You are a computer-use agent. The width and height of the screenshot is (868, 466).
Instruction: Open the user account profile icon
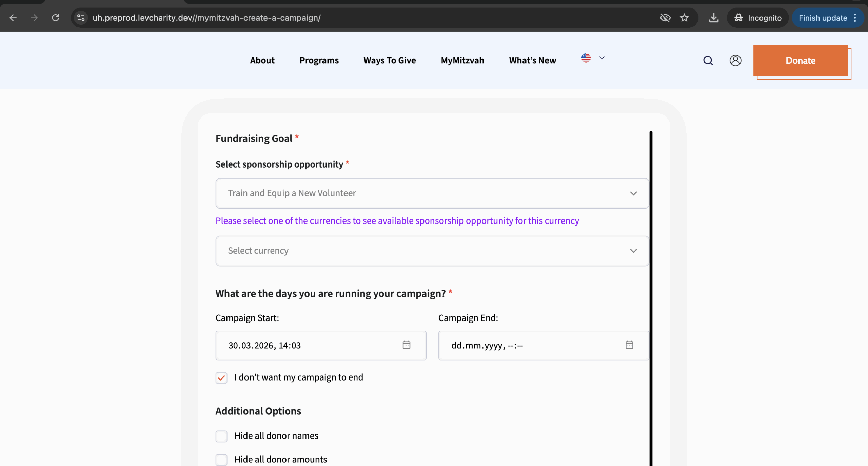click(735, 61)
